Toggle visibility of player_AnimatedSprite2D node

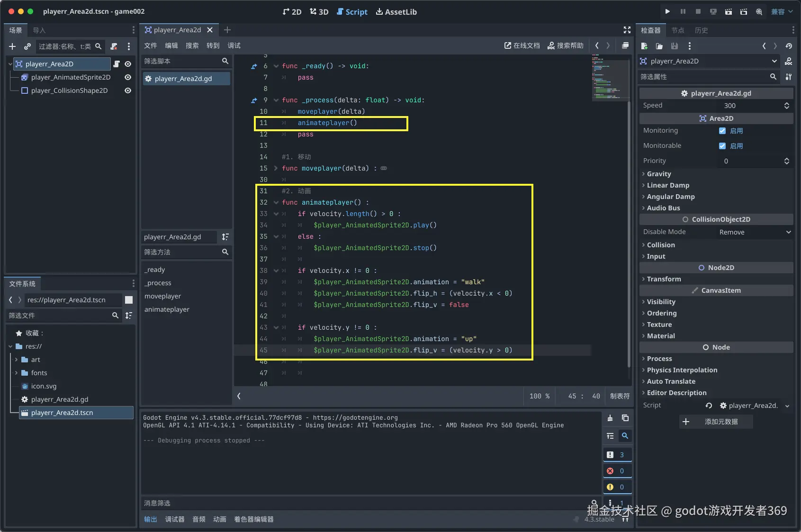click(128, 77)
